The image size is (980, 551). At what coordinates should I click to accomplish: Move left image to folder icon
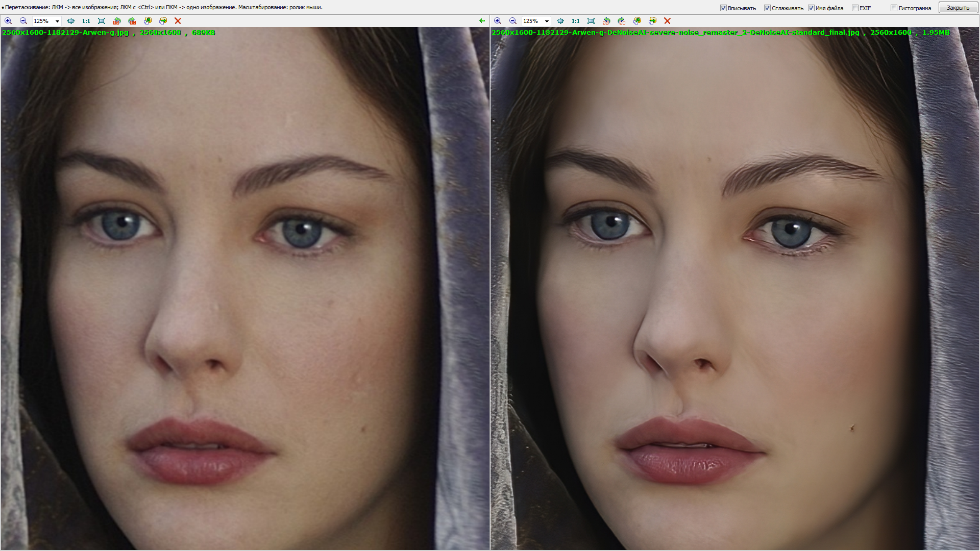tap(163, 21)
